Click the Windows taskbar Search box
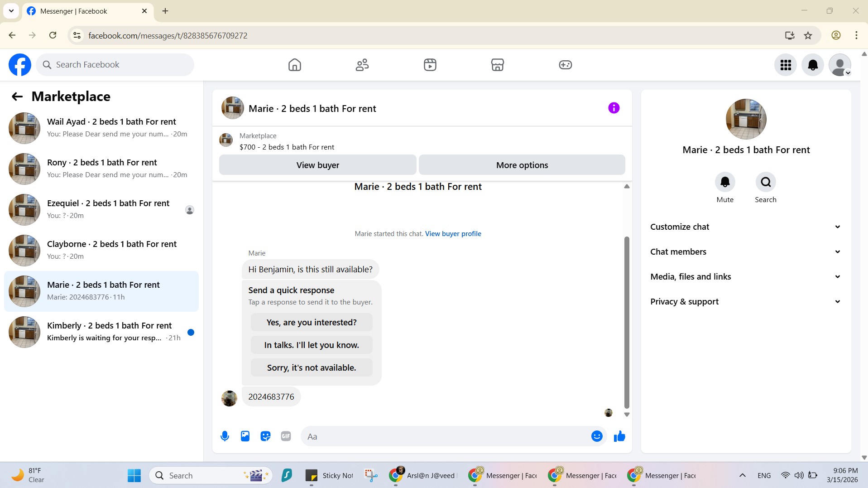The image size is (868, 488). [x=211, y=475]
